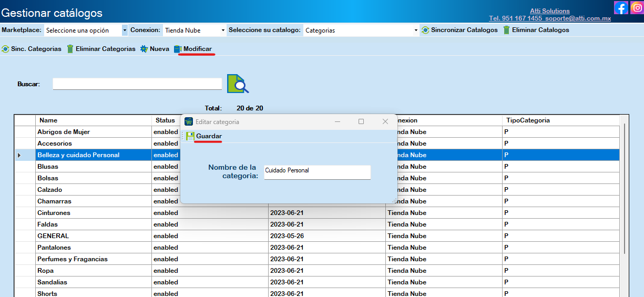This screenshot has width=644, height=297.
Task: Click the Nueva category icon
Action: [x=144, y=49]
